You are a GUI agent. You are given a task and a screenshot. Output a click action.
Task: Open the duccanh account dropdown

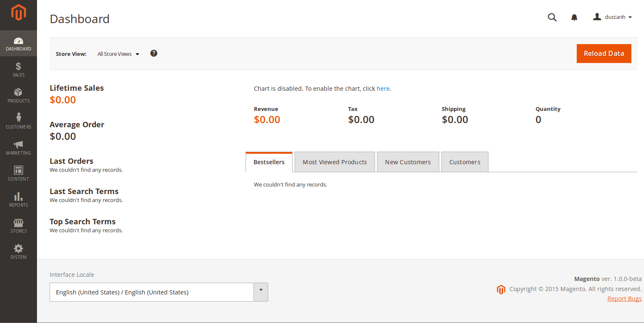(612, 17)
